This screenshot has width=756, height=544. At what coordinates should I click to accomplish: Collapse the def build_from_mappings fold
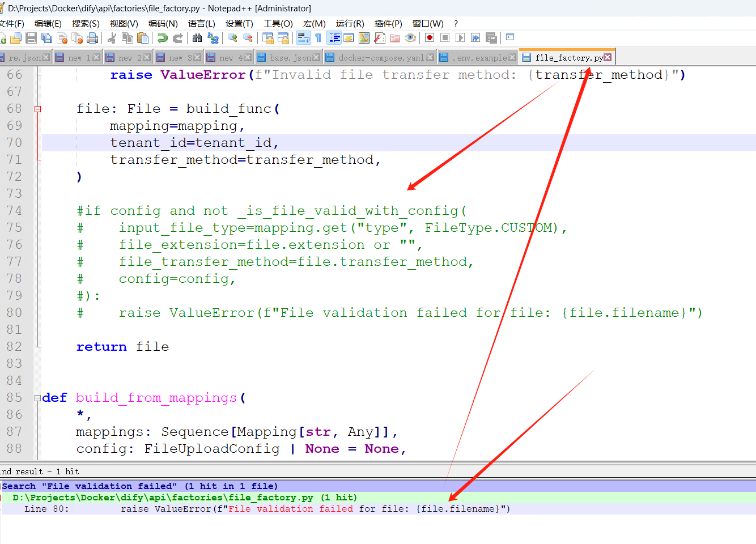click(x=38, y=398)
